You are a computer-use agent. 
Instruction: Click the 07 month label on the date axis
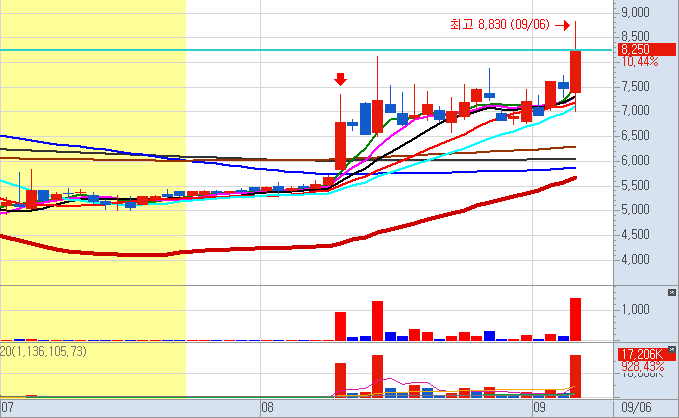tap(7, 408)
